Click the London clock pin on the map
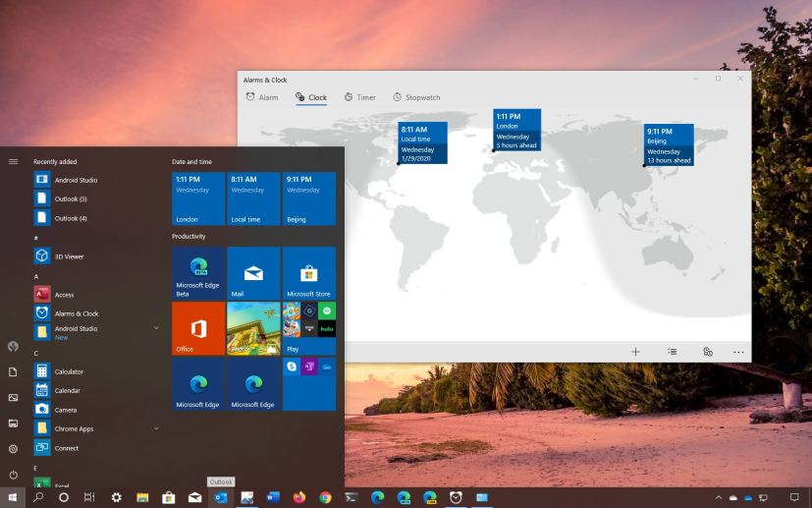The width and height of the screenshot is (812, 508). (516, 130)
